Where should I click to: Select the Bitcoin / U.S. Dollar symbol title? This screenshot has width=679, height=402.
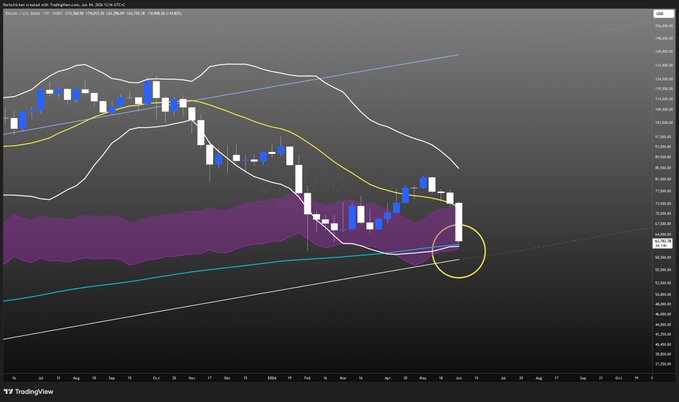pos(22,13)
